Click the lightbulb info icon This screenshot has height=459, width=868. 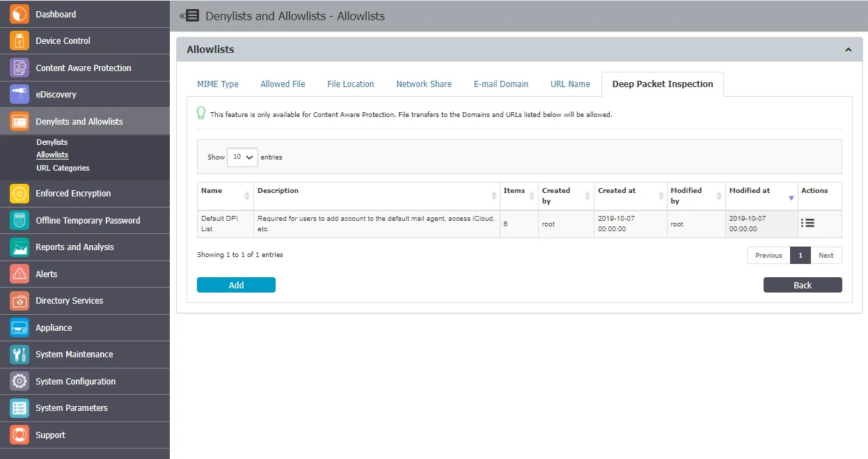point(201,113)
